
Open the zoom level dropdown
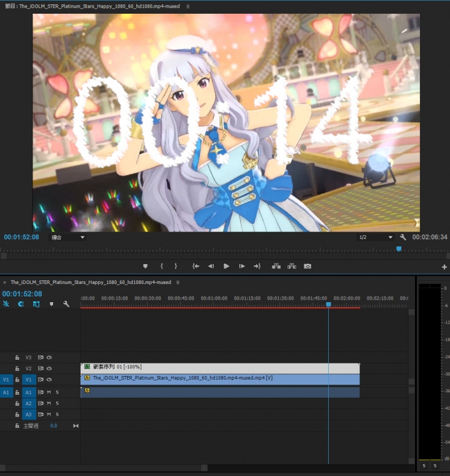(67, 238)
